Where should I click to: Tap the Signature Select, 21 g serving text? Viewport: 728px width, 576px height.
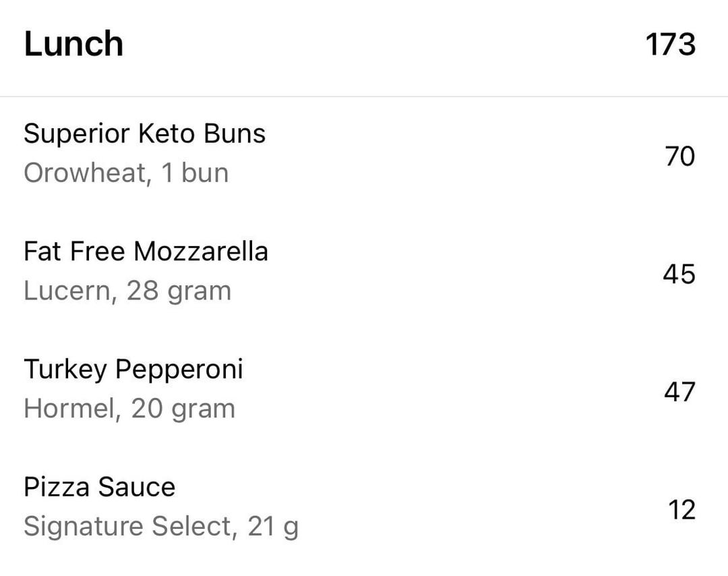coord(160,527)
